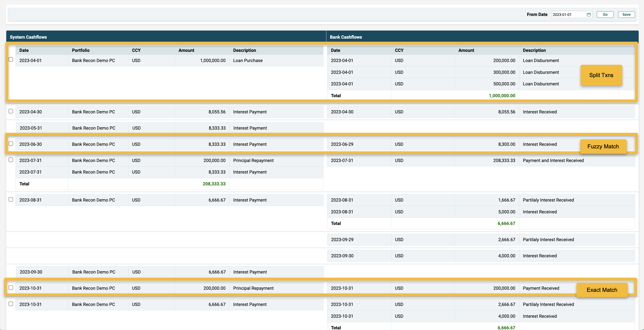Click the Split Txns label

coord(601,75)
